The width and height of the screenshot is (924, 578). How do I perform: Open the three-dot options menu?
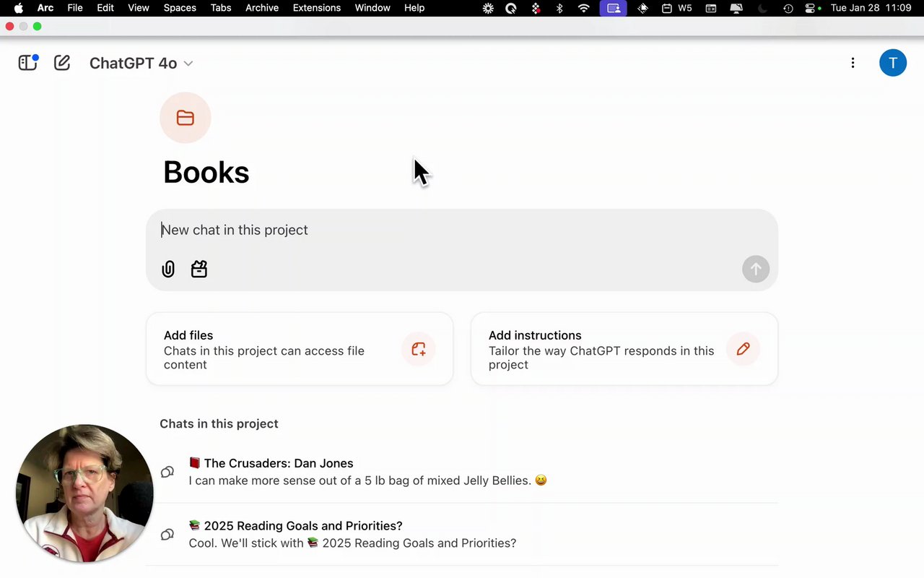pos(853,63)
